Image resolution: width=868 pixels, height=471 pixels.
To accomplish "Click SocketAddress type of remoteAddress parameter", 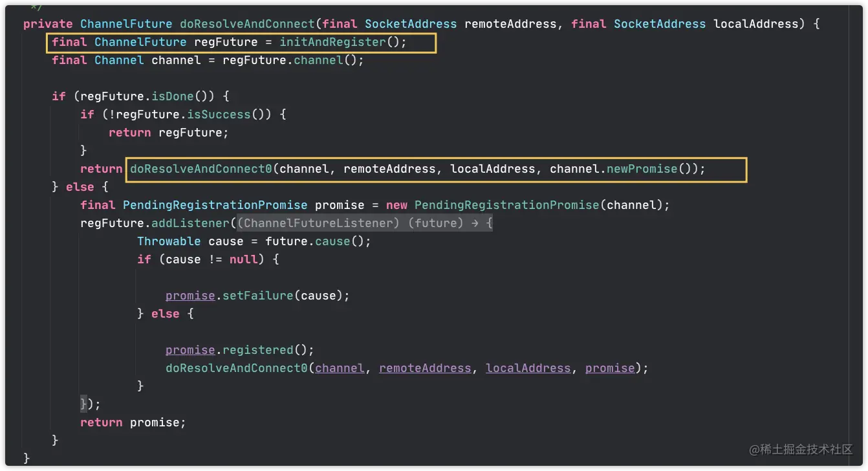I will coord(411,24).
